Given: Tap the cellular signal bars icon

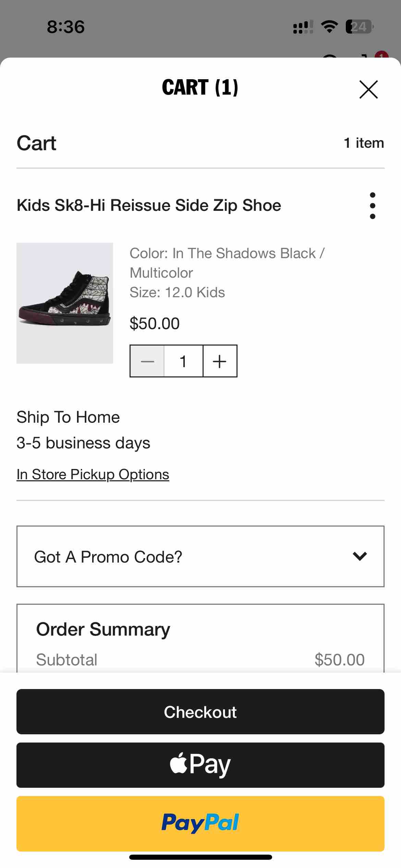Looking at the screenshot, I should [x=303, y=27].
